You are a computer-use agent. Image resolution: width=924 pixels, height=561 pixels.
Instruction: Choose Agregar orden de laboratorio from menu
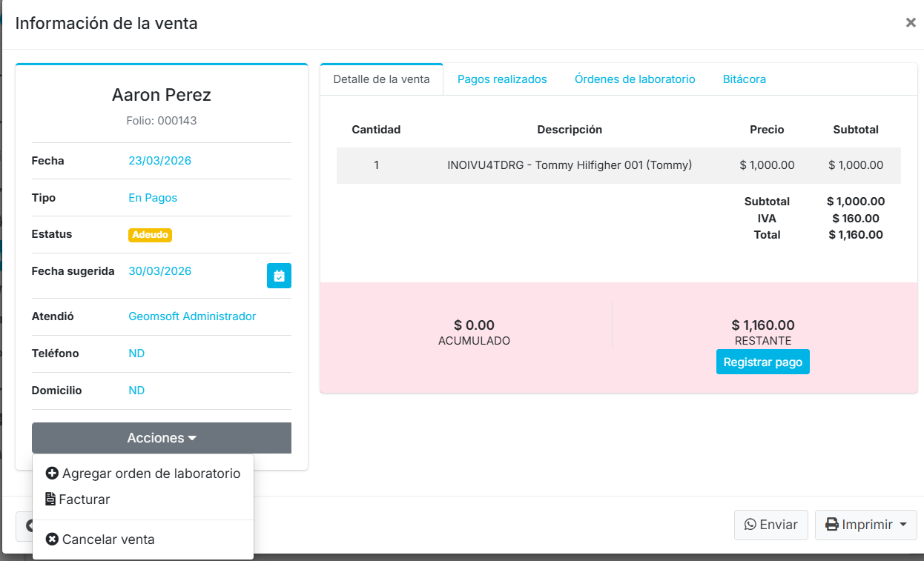pyautogui.click(x=151, y=474)
